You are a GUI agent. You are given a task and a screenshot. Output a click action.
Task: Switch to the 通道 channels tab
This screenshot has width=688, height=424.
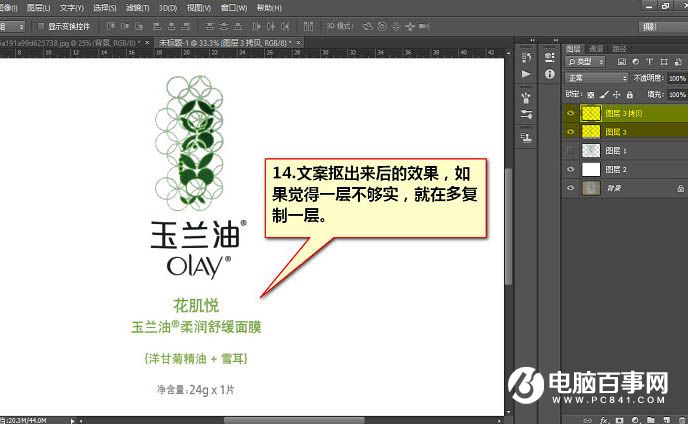pos(596,49)
